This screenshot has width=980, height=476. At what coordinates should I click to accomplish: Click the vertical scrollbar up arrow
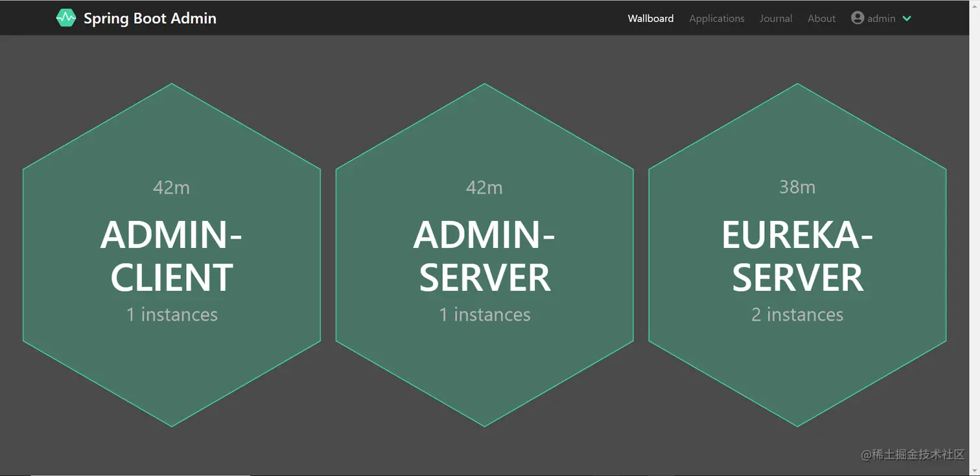click(x=974, y=6)
